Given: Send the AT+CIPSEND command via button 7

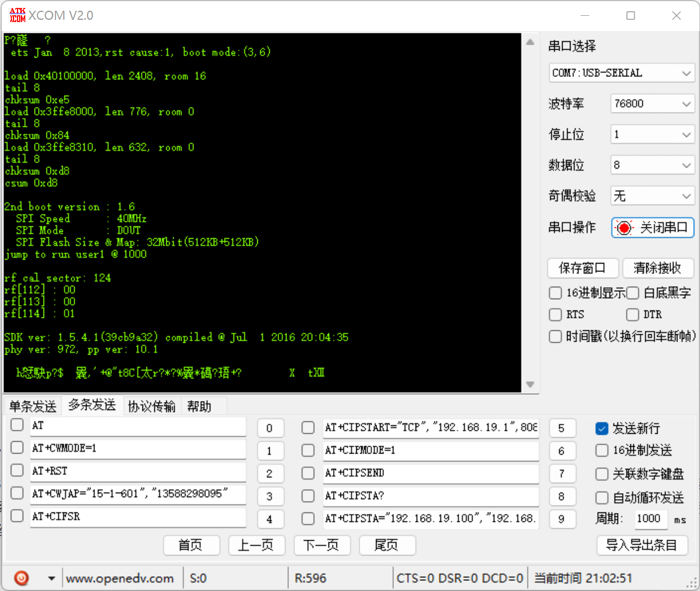Looking at the screenshot, I should tap(562, 473).
